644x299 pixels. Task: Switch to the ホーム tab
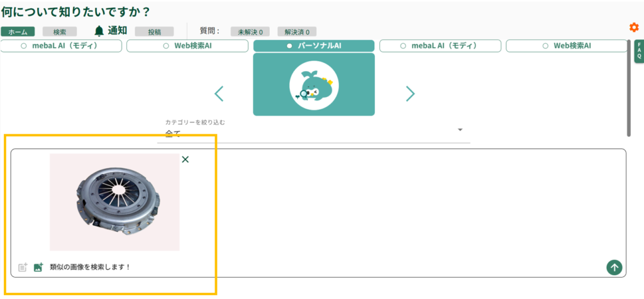pos(18,31)
